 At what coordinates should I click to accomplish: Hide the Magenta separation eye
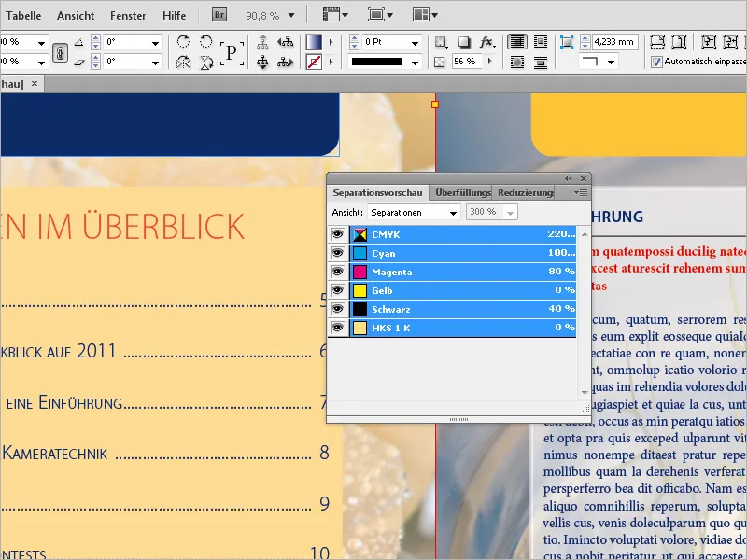(338, 272)
